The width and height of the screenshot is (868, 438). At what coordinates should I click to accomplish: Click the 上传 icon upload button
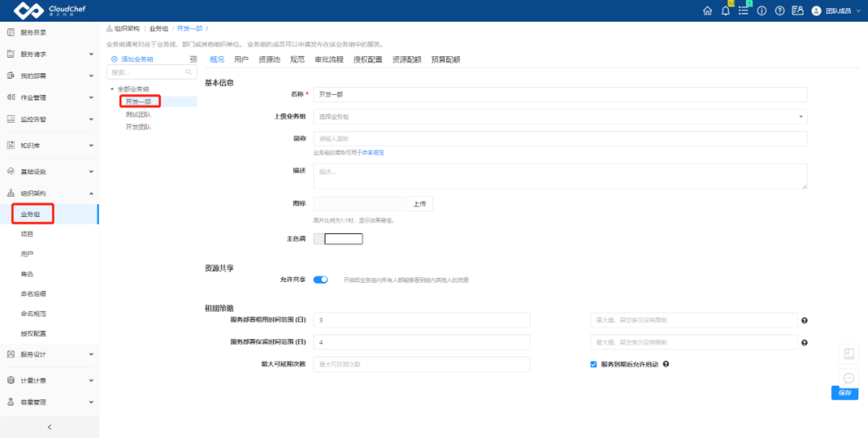point(420,204)
